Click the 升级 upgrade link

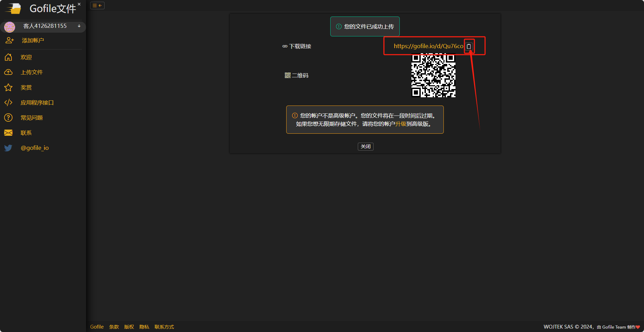400,124
